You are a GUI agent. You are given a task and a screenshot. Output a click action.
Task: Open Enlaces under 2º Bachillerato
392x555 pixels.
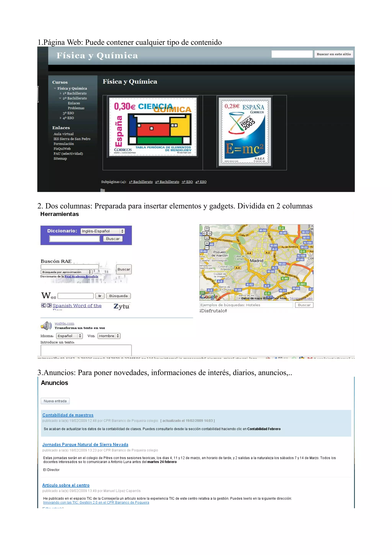click(74, 103)
